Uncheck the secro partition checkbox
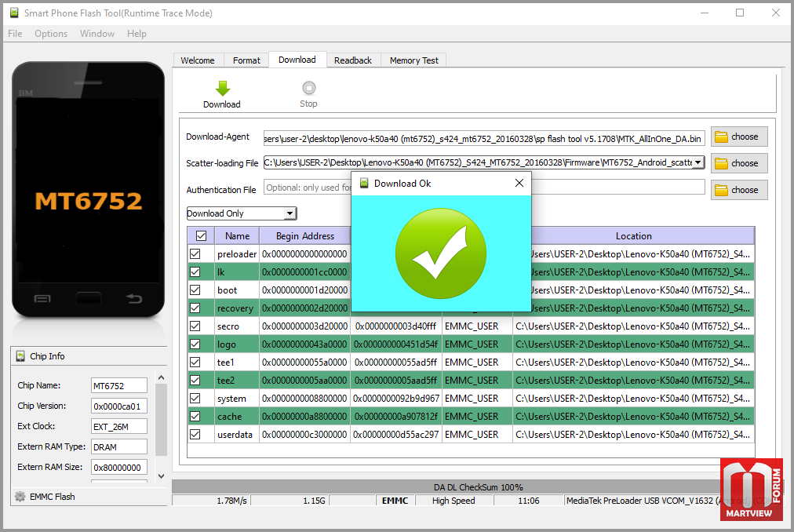Viewport: 794px width, 532px height. tap(195, 326)
